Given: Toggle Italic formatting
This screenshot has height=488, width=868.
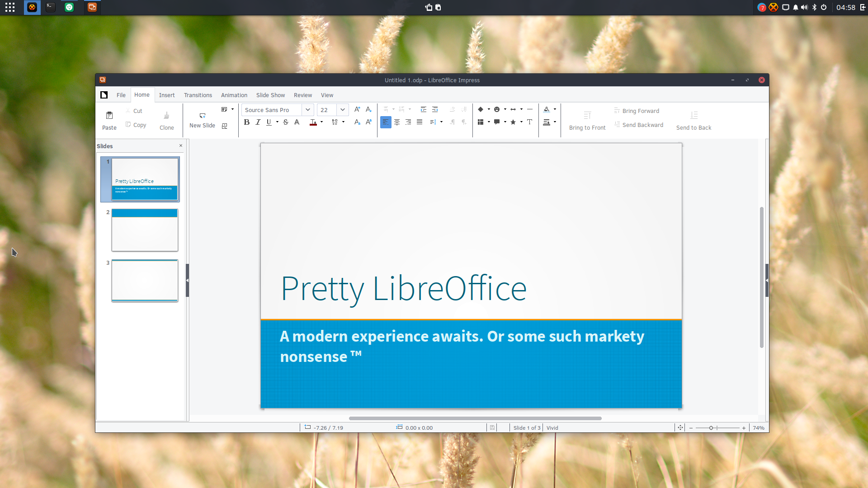Looking at the screenshot, I should pos(258,122).
